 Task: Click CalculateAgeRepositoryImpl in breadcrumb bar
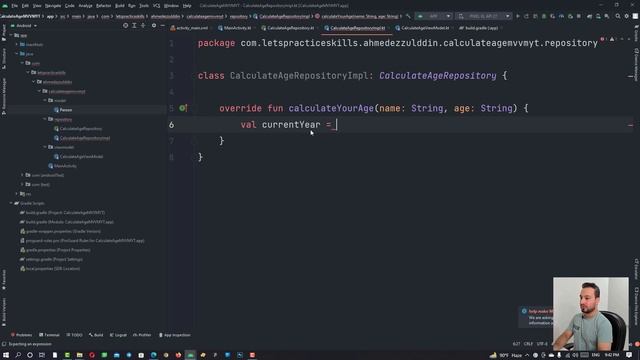(282, 16)
